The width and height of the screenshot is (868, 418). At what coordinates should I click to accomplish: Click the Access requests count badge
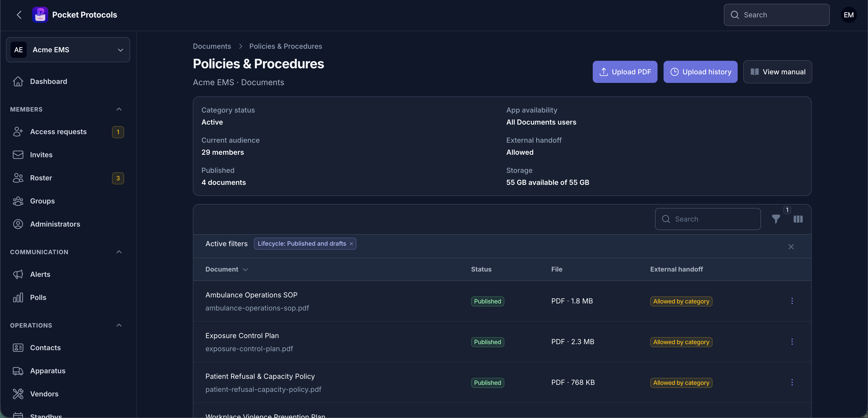point(118,132)
